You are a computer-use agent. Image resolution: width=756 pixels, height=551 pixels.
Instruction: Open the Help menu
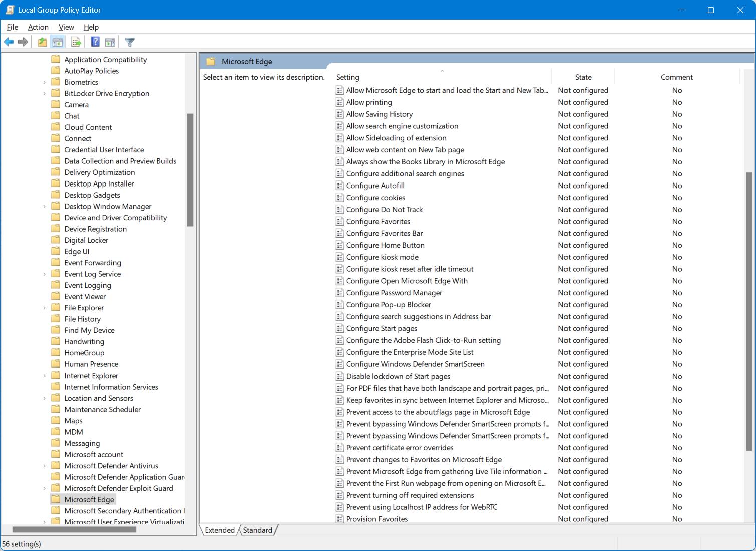point(91,27)
